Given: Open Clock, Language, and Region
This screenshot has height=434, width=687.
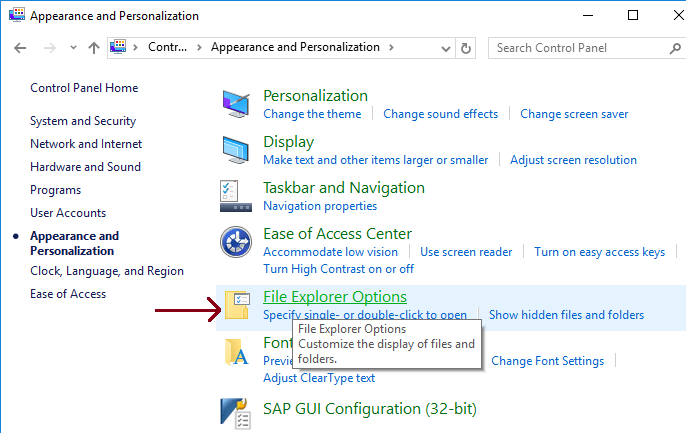Looking at the screenshot, I should [107, 271].
